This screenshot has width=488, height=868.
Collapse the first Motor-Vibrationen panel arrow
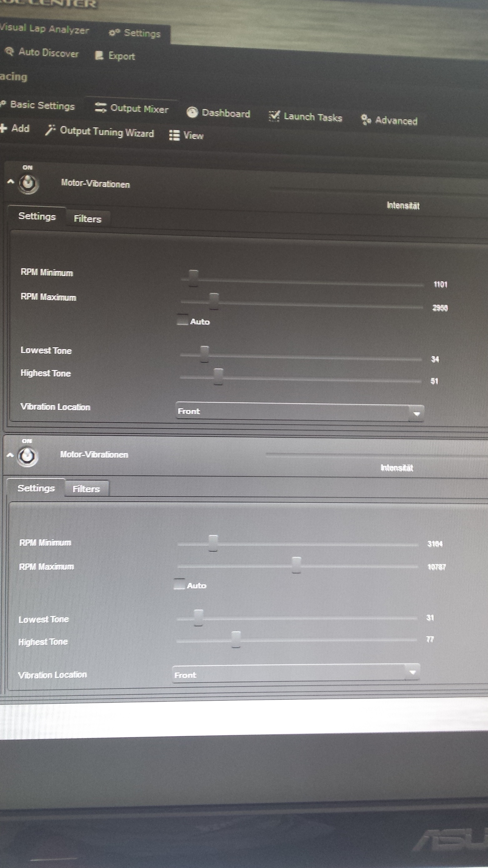10,181
